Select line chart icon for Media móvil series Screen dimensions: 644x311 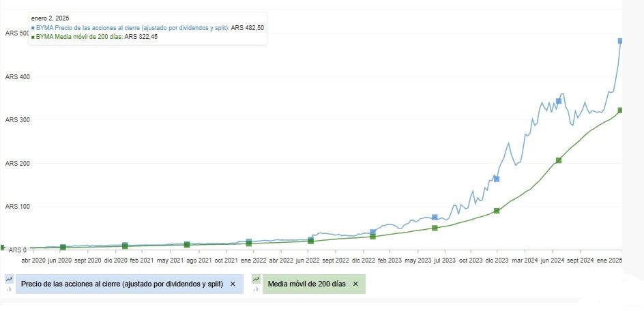[x=256, y=279]
